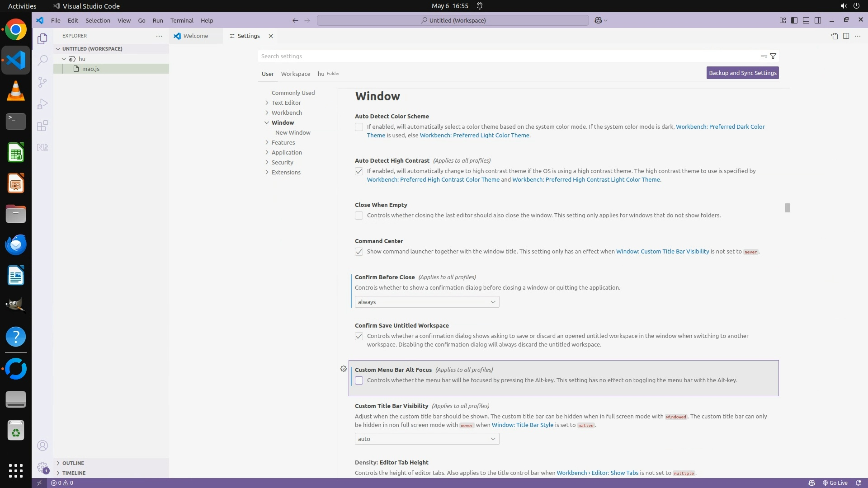868x488 pixels.
Task: Open Run and Debug view
Action: (x=42, y=104)
